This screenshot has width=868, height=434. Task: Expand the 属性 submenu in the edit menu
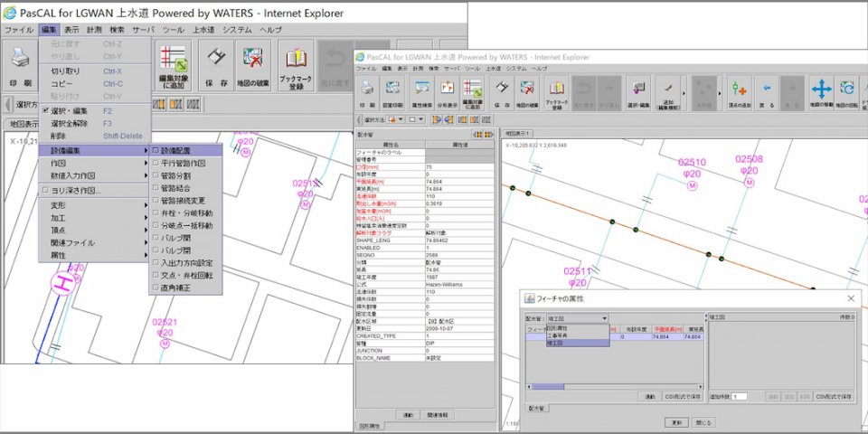click(x=95, y=255)
